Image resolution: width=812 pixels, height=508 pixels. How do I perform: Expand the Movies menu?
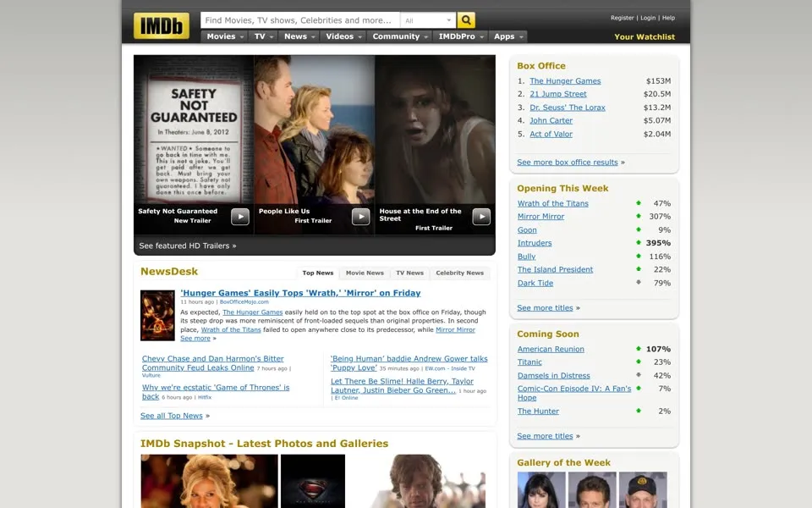(225, 36)
